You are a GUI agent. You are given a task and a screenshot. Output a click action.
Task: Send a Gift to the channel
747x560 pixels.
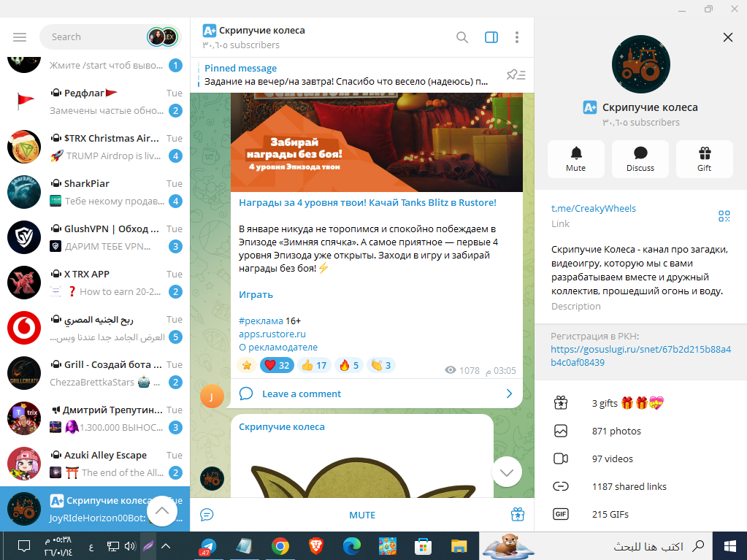[x=705, y=159]
